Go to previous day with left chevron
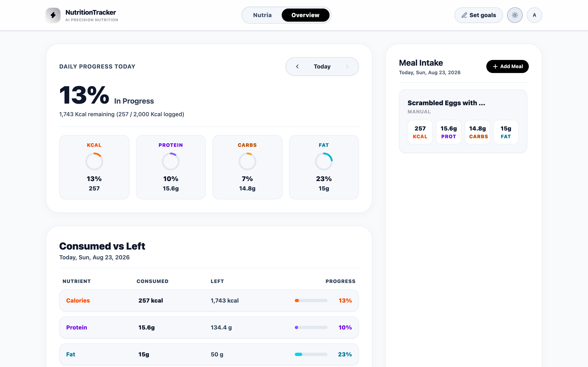 pyautogui.click(x=297, y=66)
